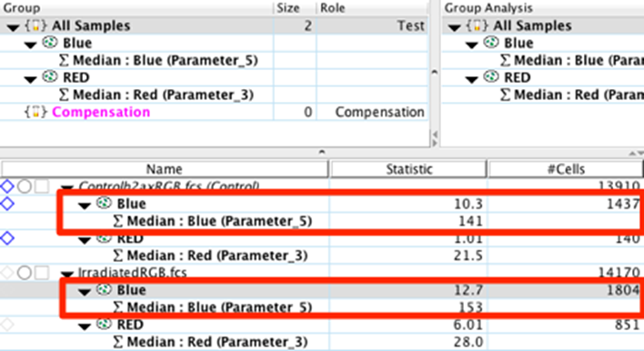Toggle the circle marker on IrradiatedRGB.fcs row

(25, 272)
